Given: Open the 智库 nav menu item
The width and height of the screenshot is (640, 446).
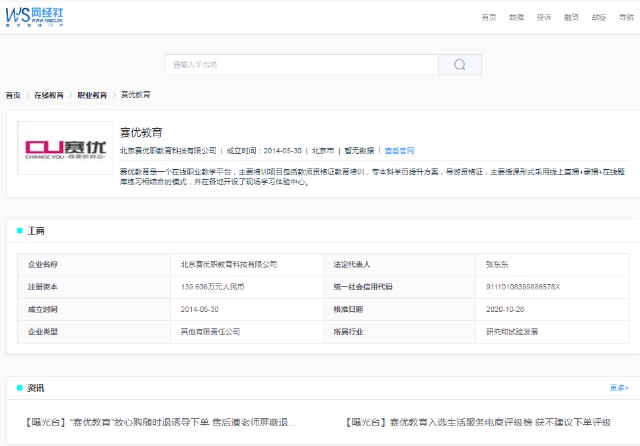Looking at the screenshot, I should [x=599, y=17].
